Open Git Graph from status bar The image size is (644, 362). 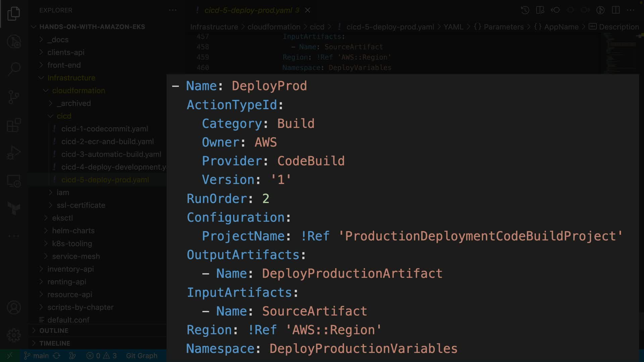[142, 356]
